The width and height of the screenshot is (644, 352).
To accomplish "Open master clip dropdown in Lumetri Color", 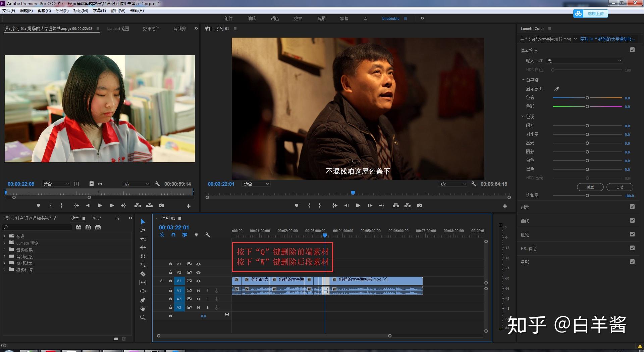I will (x=575, y=39).
